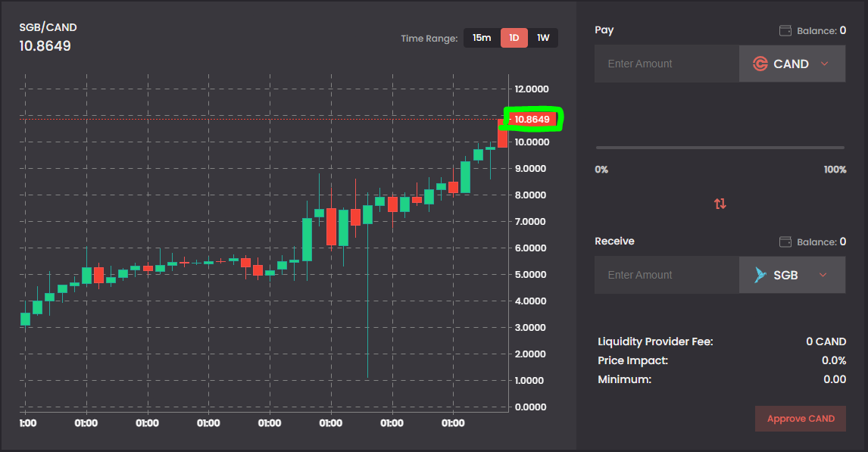
Task: Click the 0 CAND fee value
Action: [826, 342]
